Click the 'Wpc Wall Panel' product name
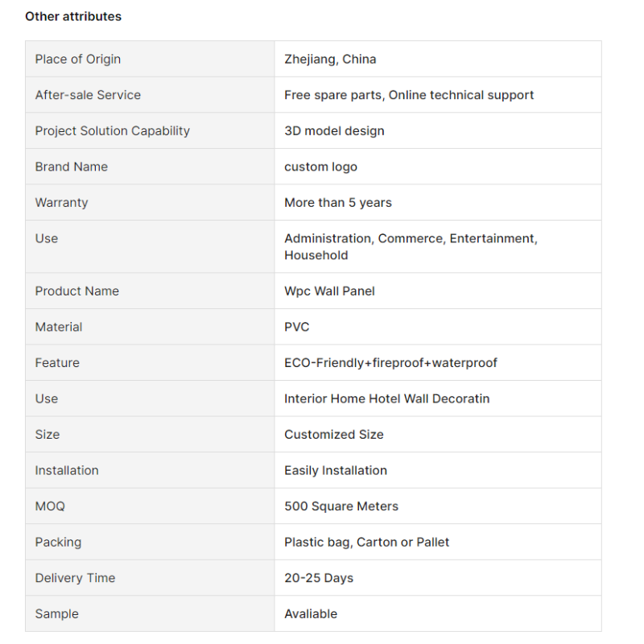The width and height of the screenshot is (644, 644). click(329, 291)
